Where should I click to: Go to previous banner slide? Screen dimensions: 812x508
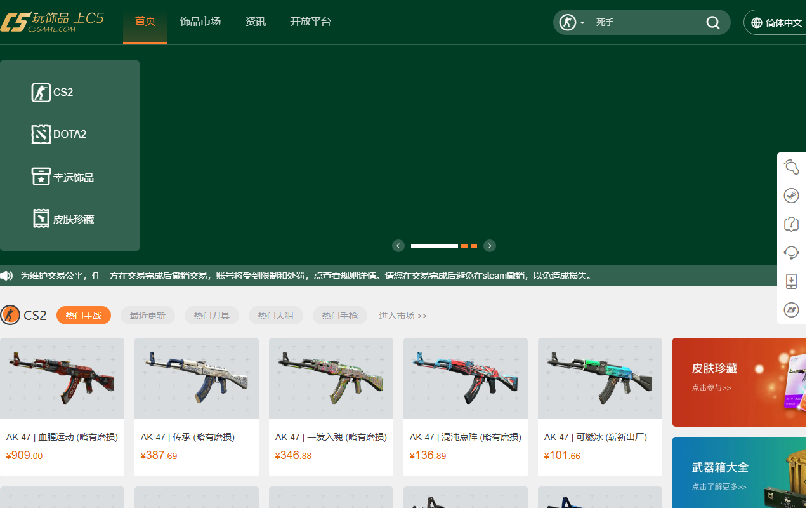(x=398, y=246)
